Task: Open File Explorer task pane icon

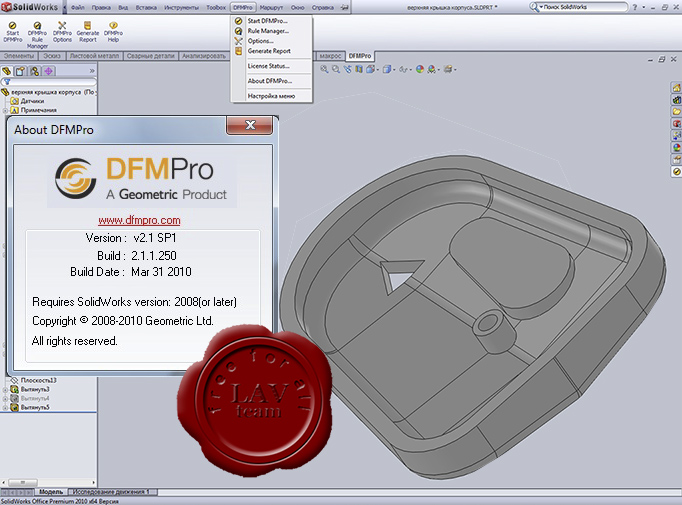Action: tap(676, 112)
